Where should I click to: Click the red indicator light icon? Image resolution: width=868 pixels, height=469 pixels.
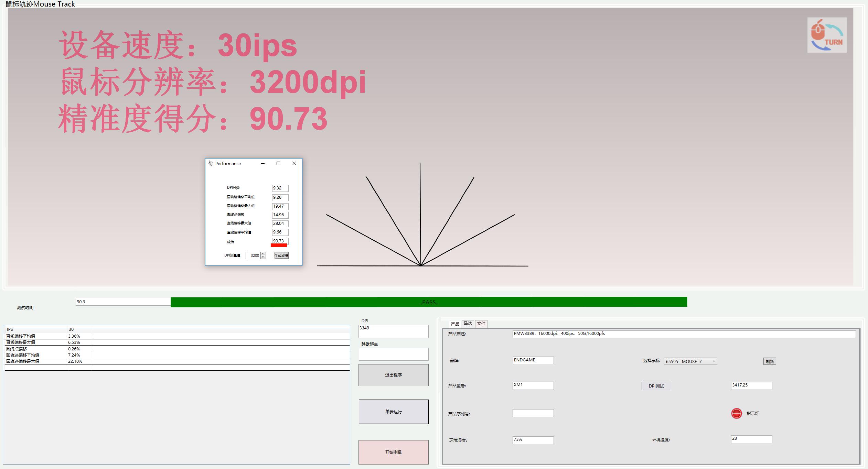click(736, 413)
